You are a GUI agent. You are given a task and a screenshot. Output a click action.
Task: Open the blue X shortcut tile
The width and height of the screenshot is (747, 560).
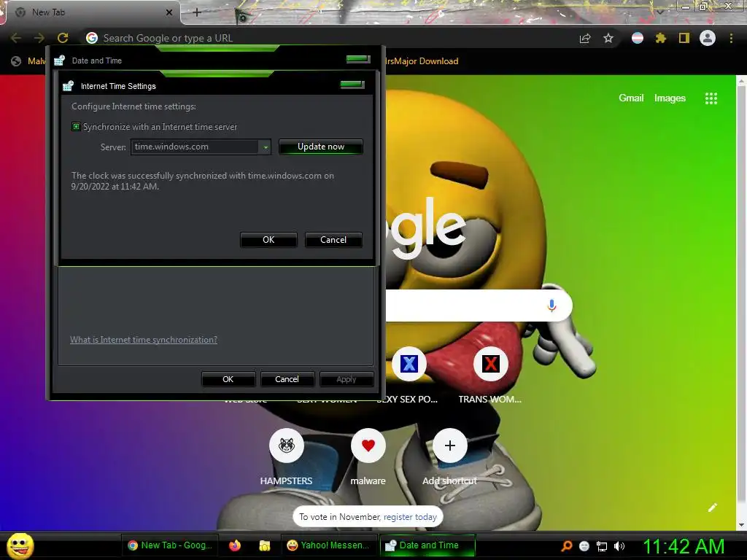[x=409, y=364]
